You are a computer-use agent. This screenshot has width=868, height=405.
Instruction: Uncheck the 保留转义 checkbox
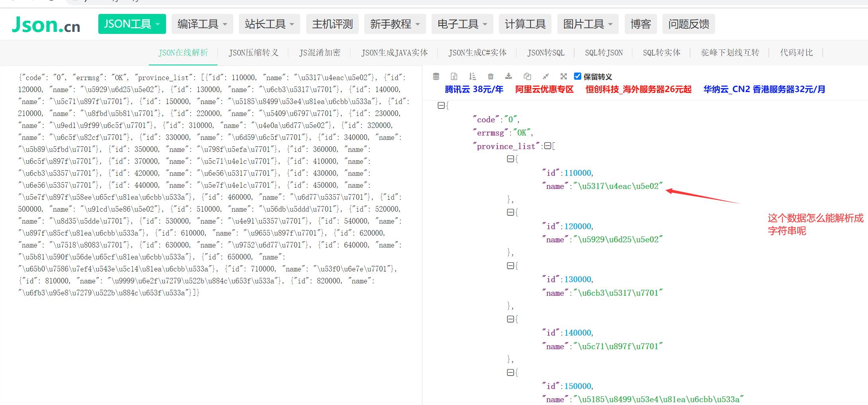(577, 76)
